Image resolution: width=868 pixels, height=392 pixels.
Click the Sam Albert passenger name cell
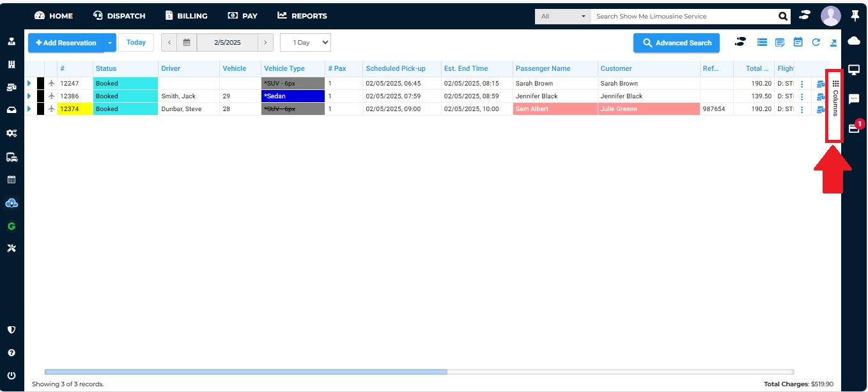(555, 109)
